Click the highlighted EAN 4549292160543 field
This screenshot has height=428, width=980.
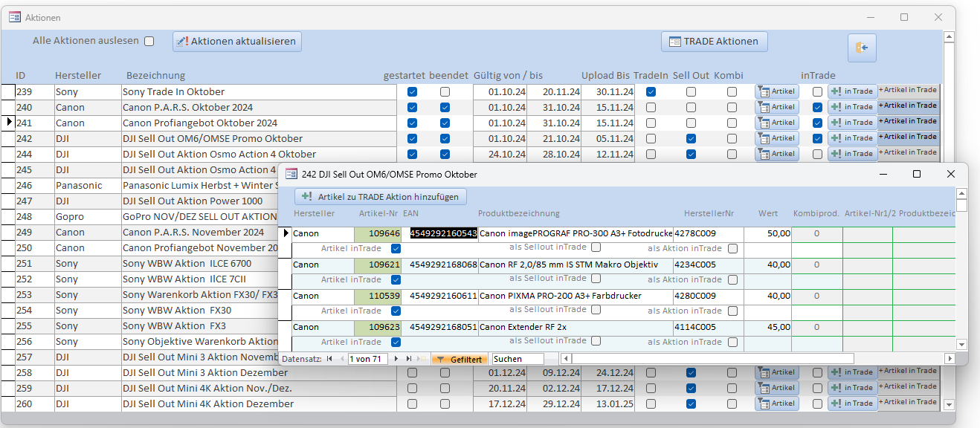443,233
